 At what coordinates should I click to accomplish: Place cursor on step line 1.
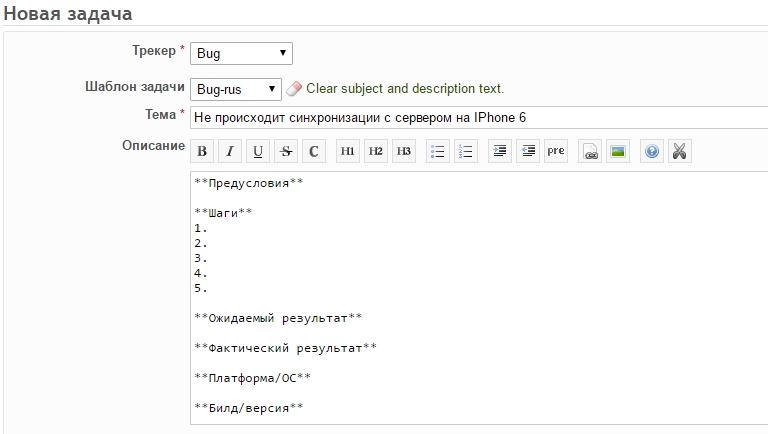point(201,228)
